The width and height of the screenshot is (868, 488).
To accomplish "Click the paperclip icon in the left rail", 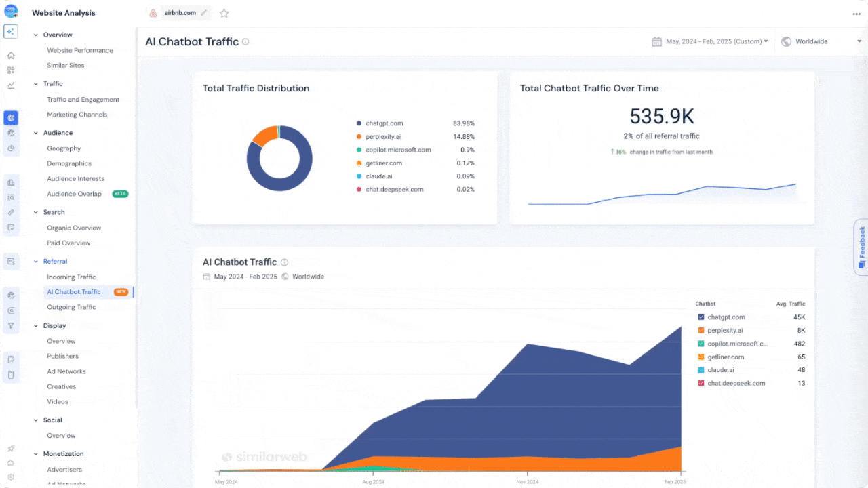I will [10, 211].
